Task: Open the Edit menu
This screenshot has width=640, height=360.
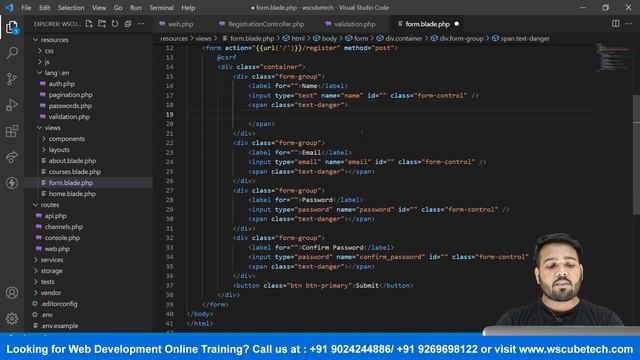Action: coord(44,7)
